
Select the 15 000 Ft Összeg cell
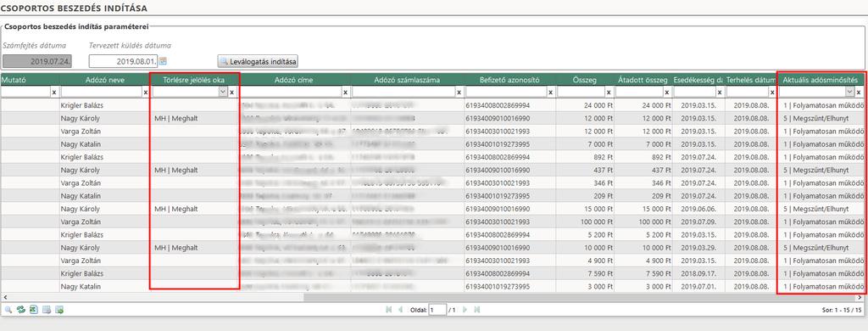point(585,209)
